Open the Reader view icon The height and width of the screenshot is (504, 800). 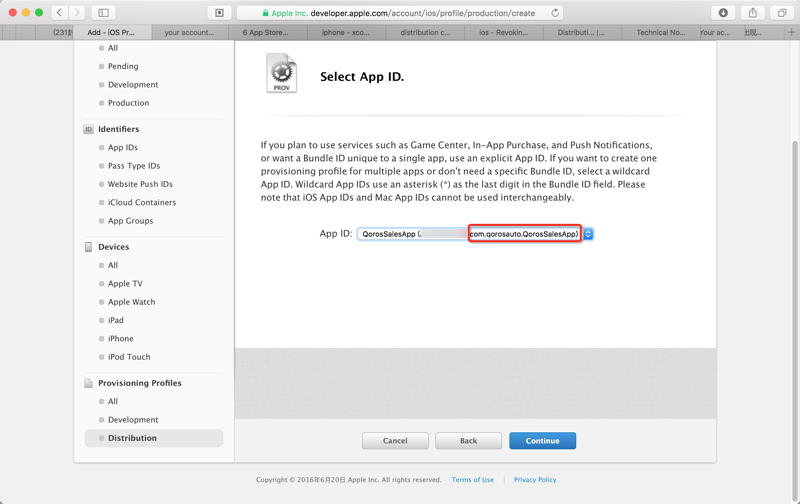(x=219, y=13)
